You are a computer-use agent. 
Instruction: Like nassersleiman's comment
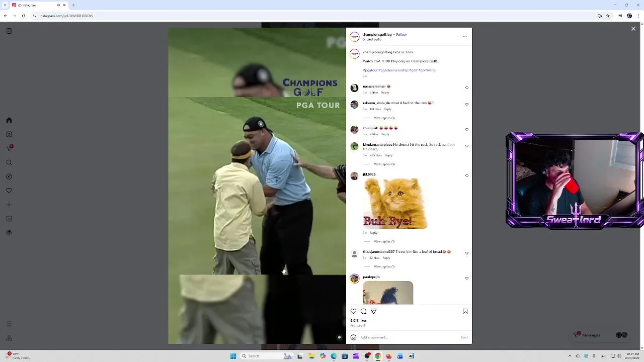[467, 88]
